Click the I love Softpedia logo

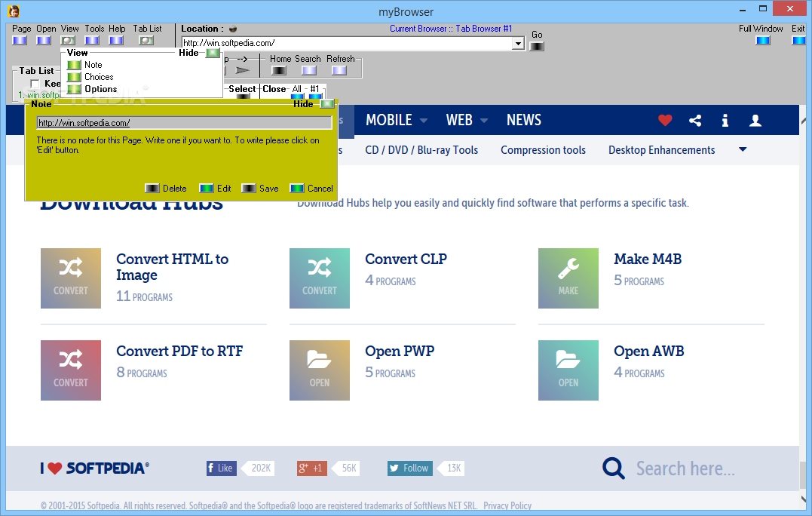(x=95, y=468)
